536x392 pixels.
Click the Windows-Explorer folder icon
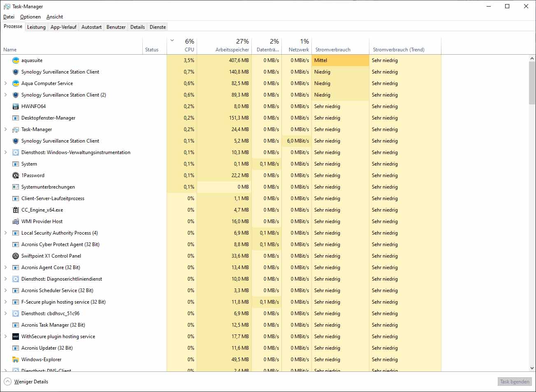pos(16,360)
